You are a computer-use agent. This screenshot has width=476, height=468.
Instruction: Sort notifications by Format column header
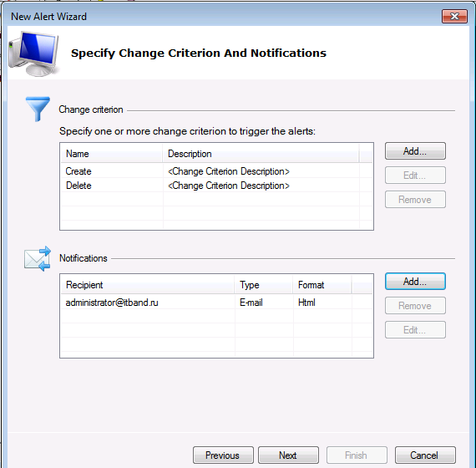point(322,285)
